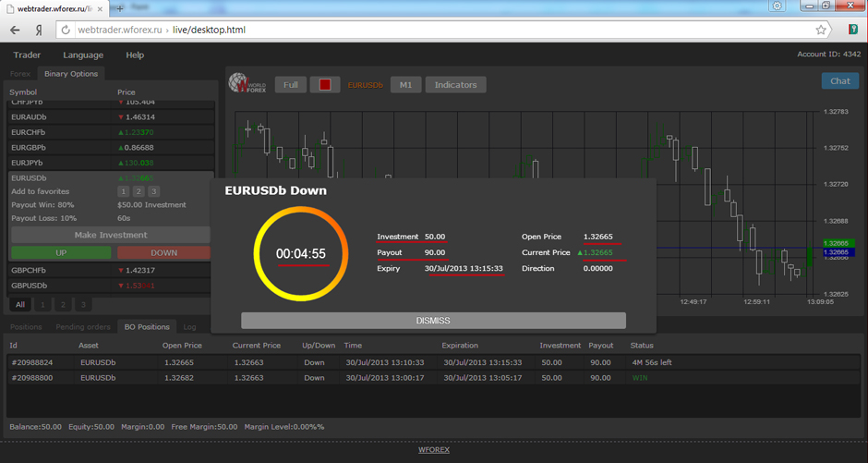Click the WIN status cell

point(640,378)
